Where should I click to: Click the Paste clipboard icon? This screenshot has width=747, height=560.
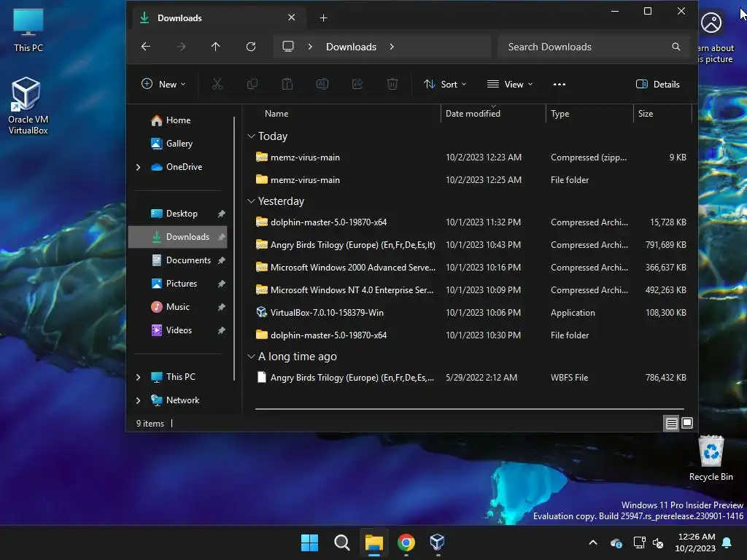pos(287,85)
